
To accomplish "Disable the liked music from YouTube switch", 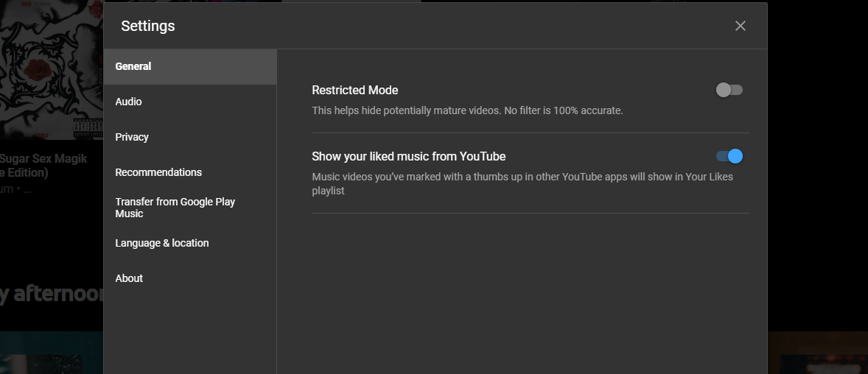I will point(729,156).
